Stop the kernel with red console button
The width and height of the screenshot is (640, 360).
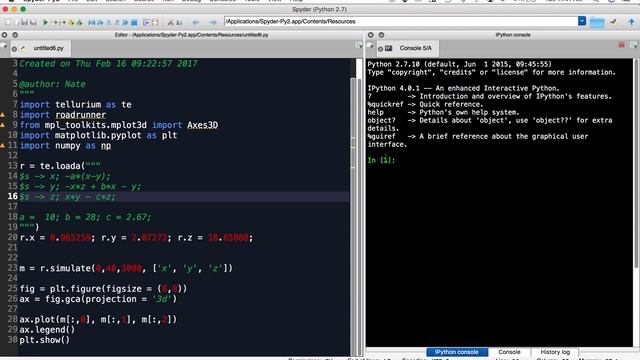pyautogui.click(x=622, y=44)
